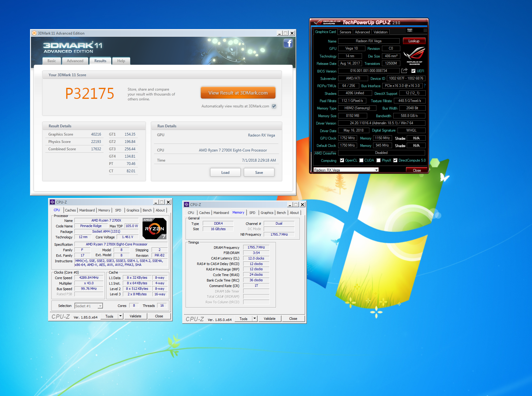Click the 3DMark 11 title bar icon
The height and width of the screenshot is (396, 532).
click(34, 33)
